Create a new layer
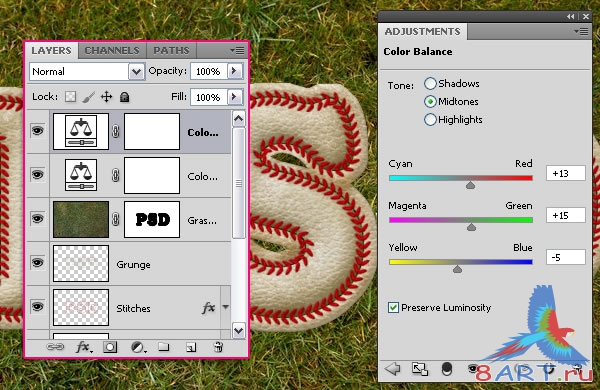The width and height of the screenshot is (600, 390). point(191,347)
